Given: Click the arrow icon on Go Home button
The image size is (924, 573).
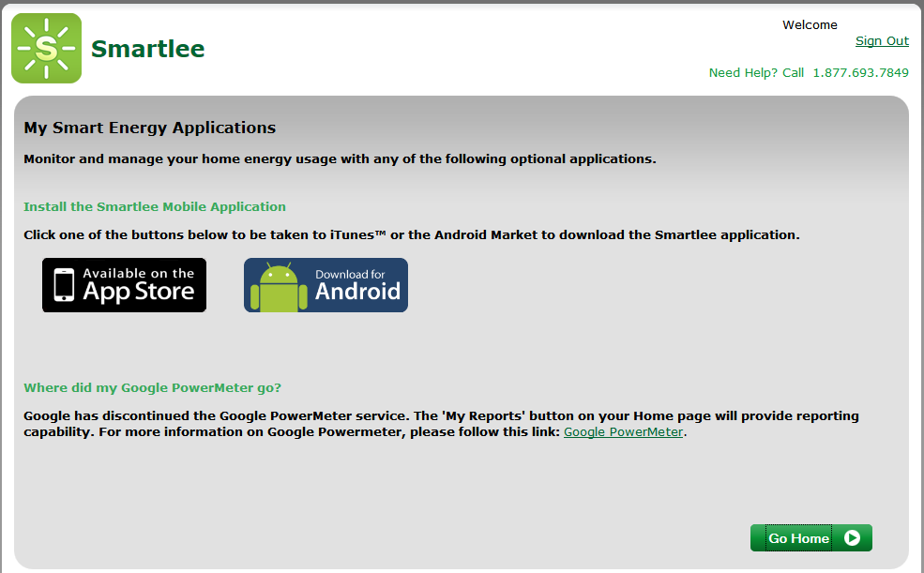Looking at the screenshot, I should pos(852,538).
